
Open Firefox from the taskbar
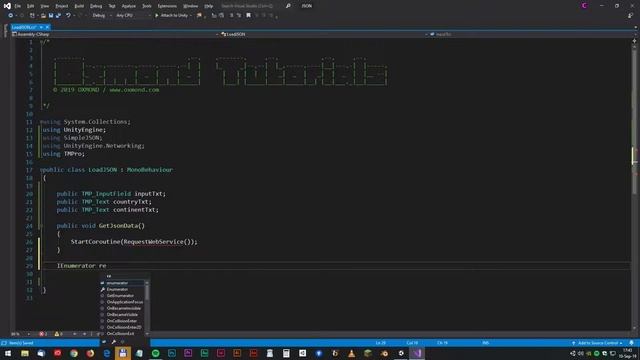pos(90,353)
